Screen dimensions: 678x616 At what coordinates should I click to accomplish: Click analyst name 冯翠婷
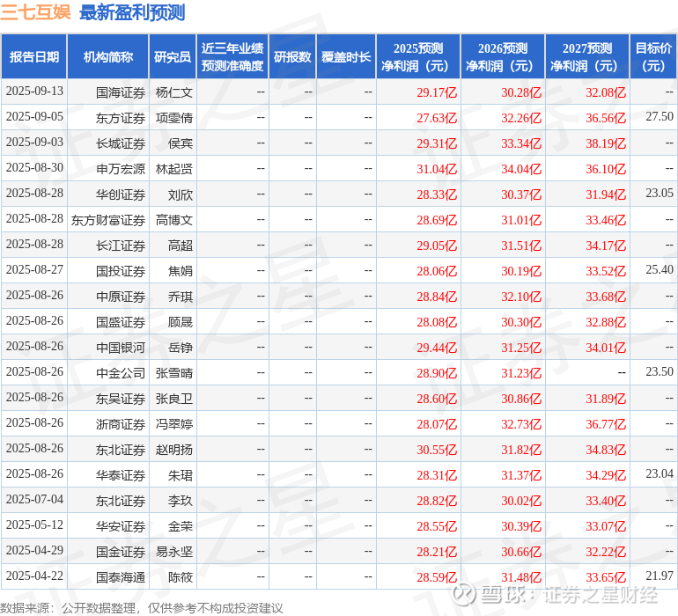173,424
